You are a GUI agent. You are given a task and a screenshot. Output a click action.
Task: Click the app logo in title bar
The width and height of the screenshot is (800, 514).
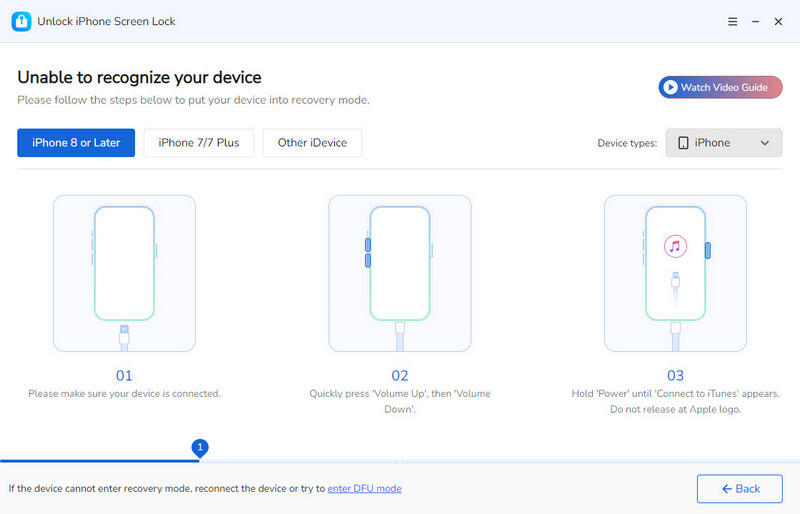pyautogui.click(x=21, y=21)
